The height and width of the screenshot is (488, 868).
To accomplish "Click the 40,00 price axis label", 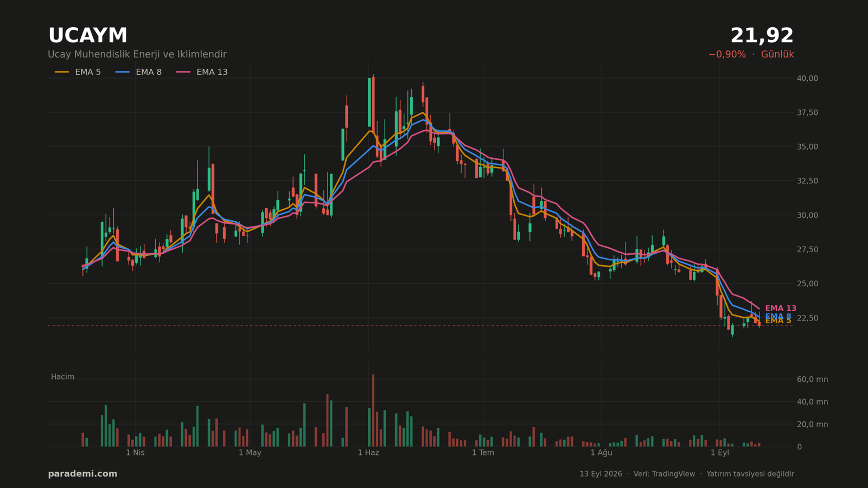I will pyautogui.click(x=807, y=79).
